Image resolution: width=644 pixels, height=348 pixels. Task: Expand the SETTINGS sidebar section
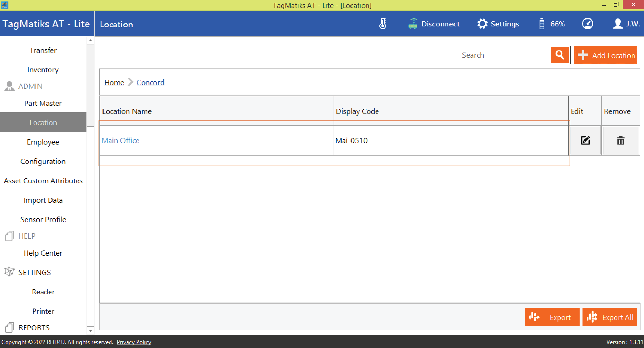tap(35, 272)
